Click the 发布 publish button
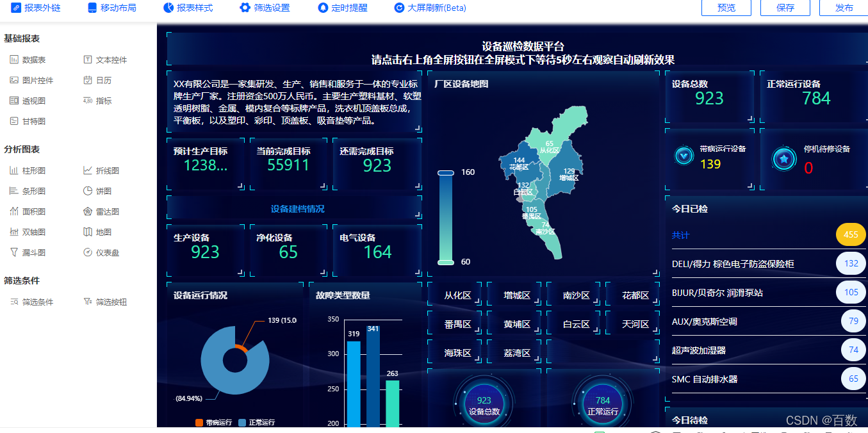This screenshot has width=868, height=433. point(844,8)
